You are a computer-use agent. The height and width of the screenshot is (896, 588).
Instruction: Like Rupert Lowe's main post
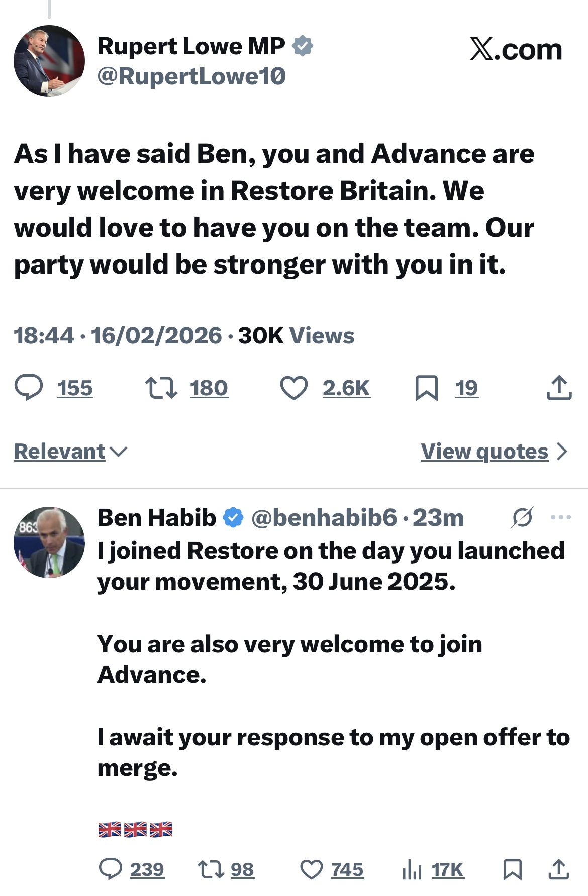point(293,388)
